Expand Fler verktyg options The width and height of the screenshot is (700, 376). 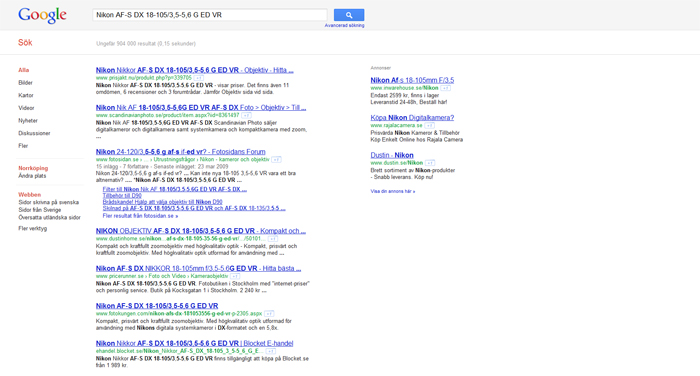[33, 228]
